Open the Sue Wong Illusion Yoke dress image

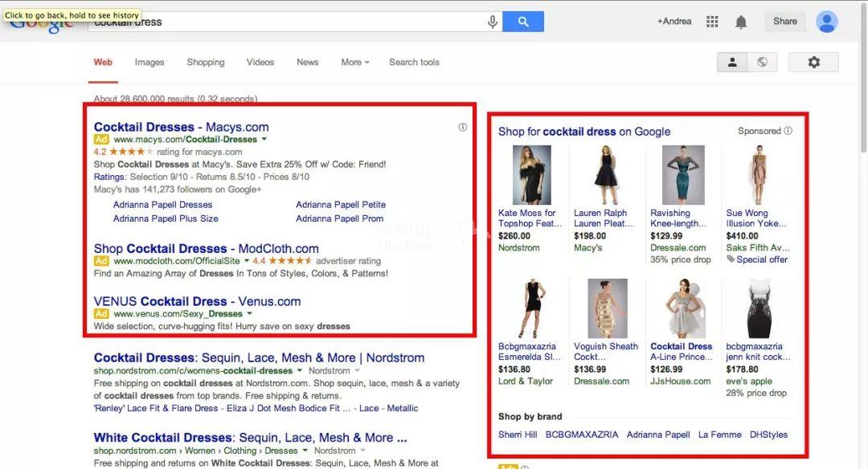click(759, 175)
